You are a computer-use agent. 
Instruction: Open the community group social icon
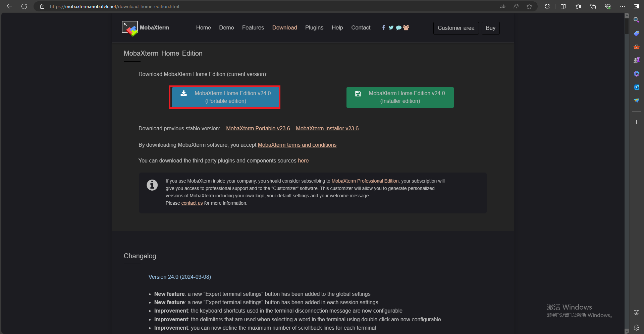click(406, 27)
